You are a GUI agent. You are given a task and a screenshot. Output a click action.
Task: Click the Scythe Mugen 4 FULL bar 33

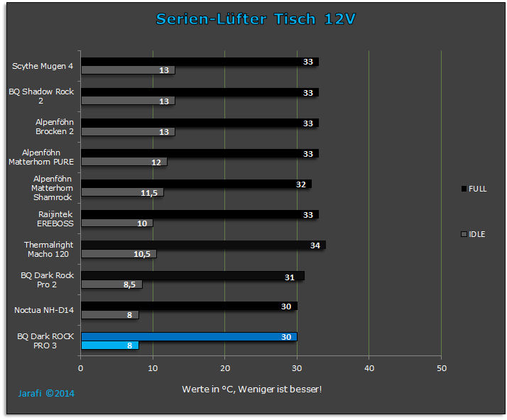[200, 62]
